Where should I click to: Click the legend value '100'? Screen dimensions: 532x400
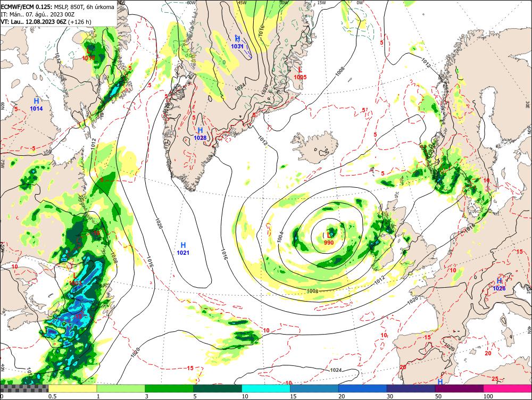coord(488,396)
